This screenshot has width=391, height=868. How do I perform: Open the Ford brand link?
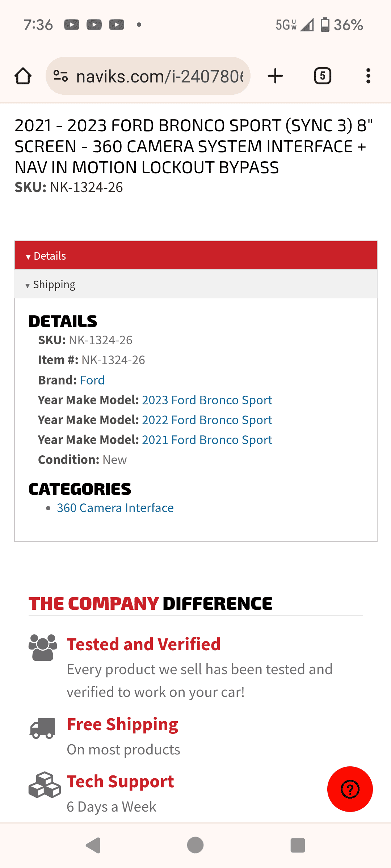click(x=92, y=380)
